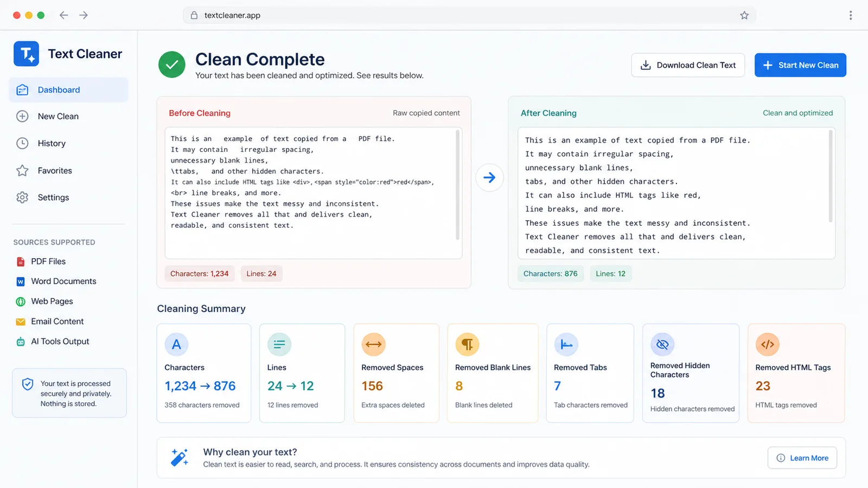Select PDF Files source
Image resolution: width=868 pixels, height=488 pixels.
(48, 261)
